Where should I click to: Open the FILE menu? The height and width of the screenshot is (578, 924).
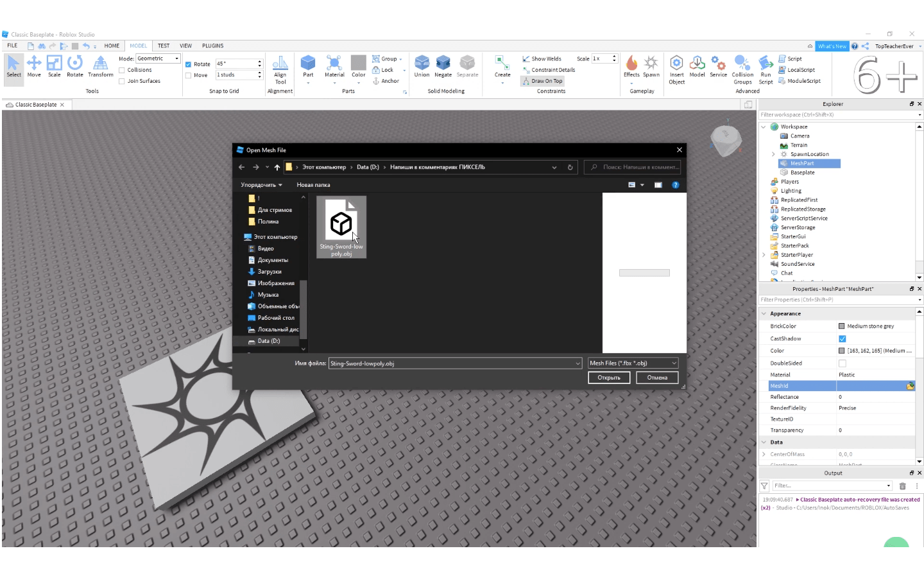click(12, 46)
